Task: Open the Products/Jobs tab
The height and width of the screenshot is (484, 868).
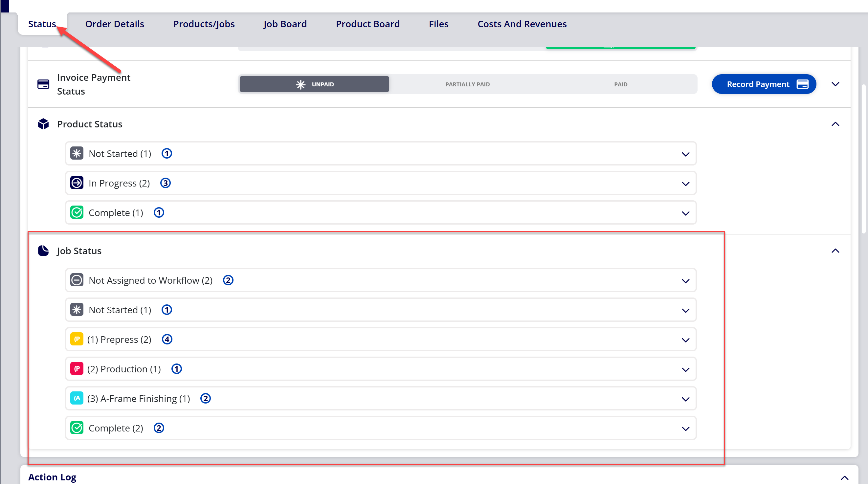Action: [204, 24]
